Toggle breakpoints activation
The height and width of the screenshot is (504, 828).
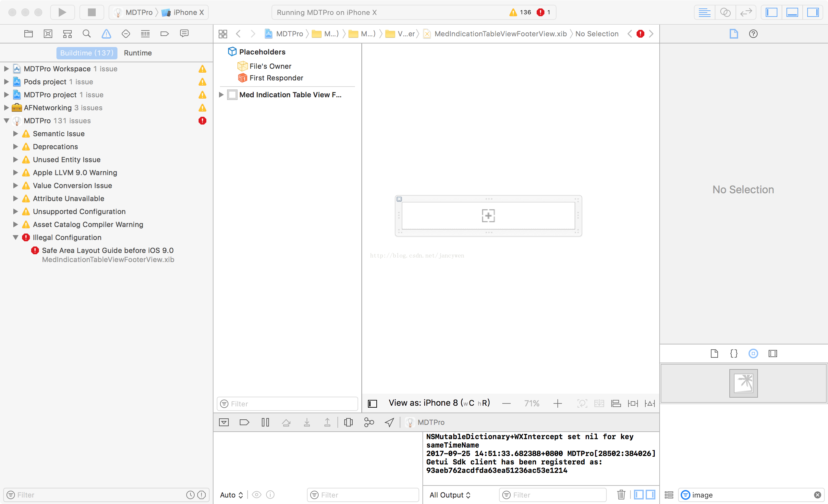(x=244, y=422)
